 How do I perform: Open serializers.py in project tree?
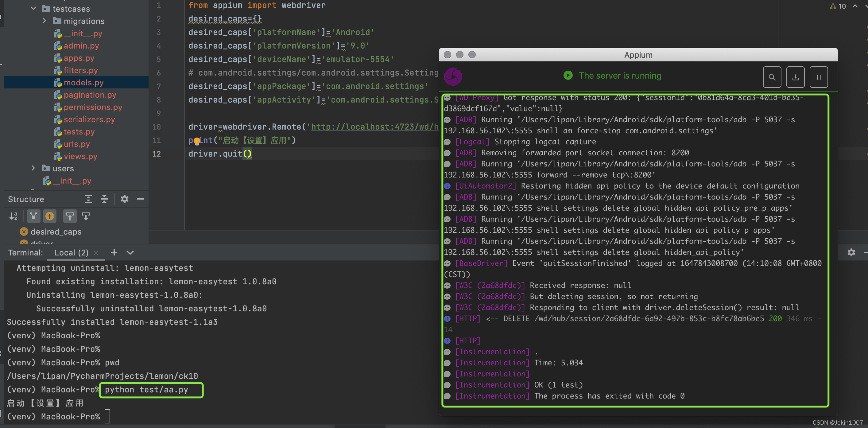[x=89, y=119]
